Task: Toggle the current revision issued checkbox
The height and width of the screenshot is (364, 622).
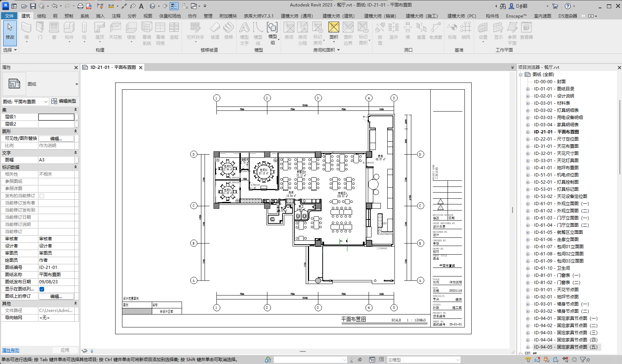Action: click(x=42, y=196)
